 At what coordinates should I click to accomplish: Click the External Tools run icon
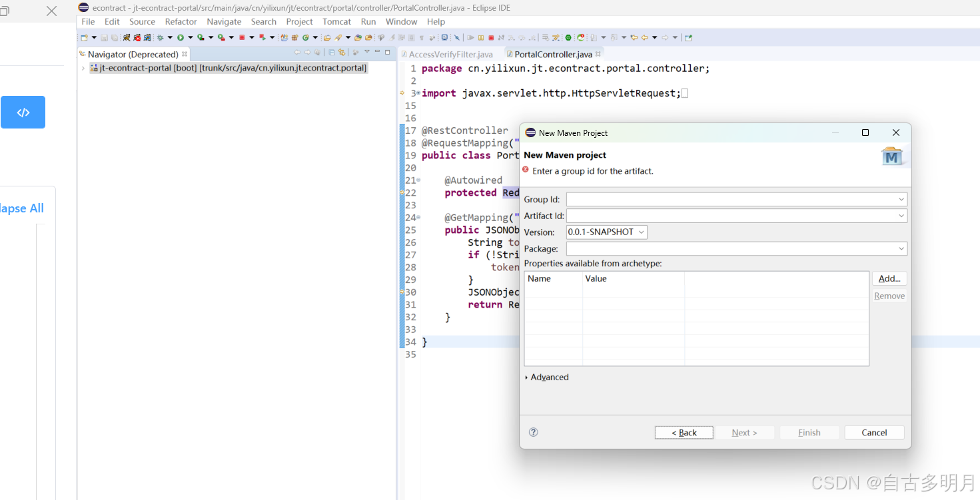(221, 37)
